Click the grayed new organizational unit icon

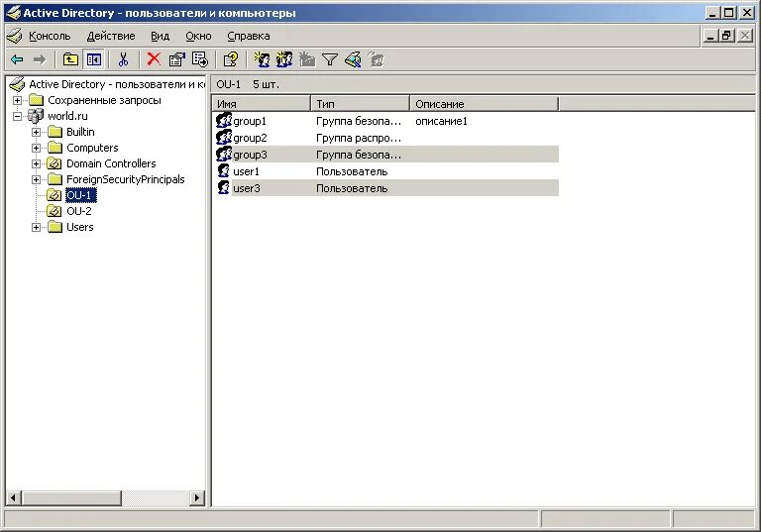[307, 59]
